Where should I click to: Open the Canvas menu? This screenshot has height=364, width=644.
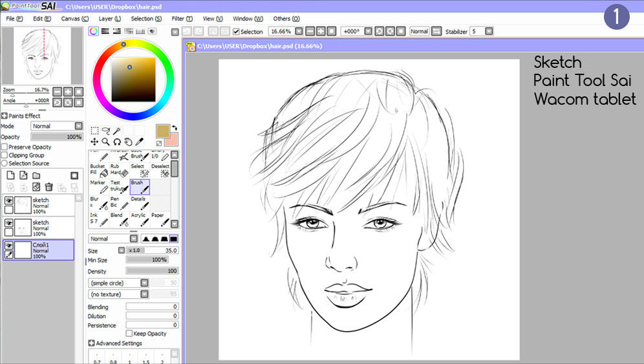click(75, 19)
